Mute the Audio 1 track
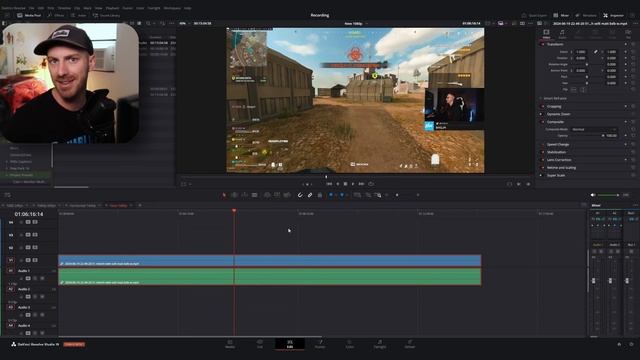The image size is (640, 360). 42,278
